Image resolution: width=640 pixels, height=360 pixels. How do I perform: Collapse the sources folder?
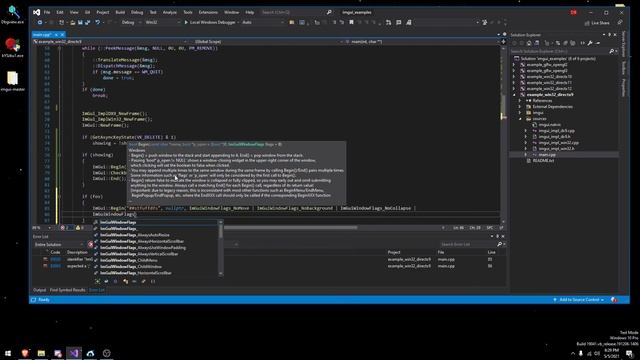pyautogui.click(x=520, y=119)
